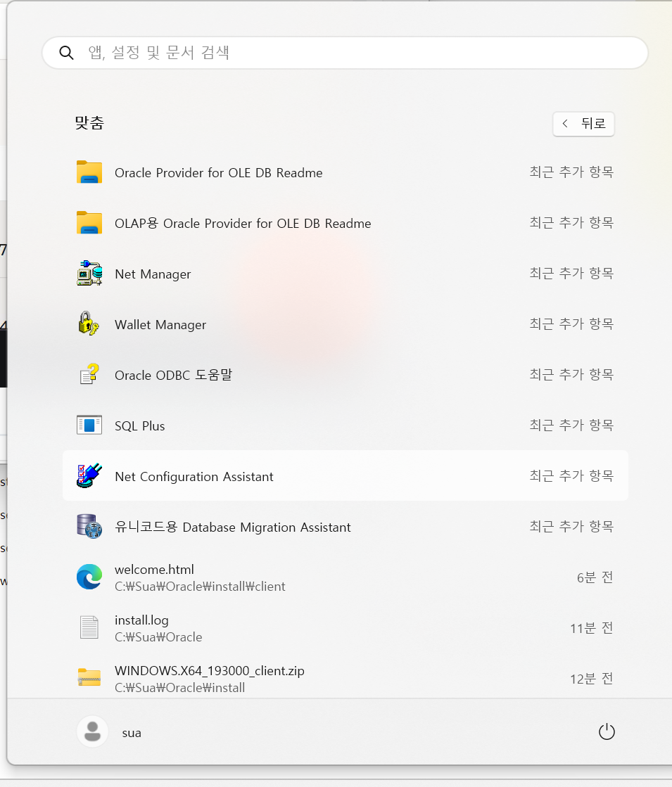Select the OLAP용 Oracle Provider for OLE DB Readme label
Image resolution: width=672 pixels, height=787 pixels.
(243, 224)
